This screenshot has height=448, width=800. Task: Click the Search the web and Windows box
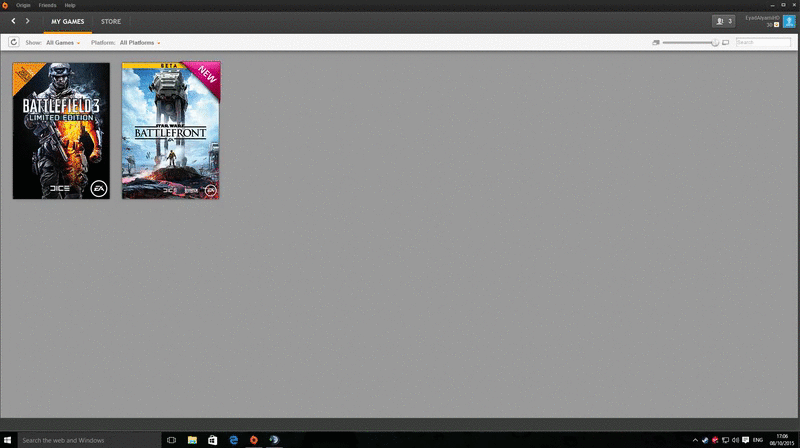tap(89, 440)
